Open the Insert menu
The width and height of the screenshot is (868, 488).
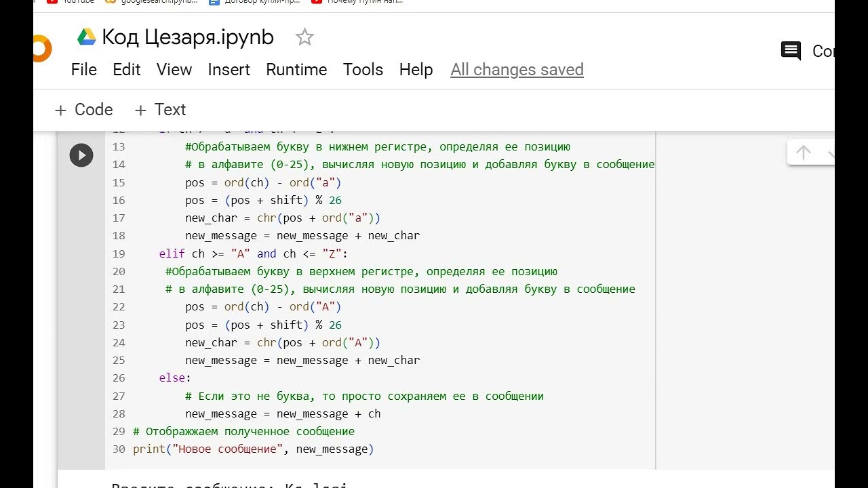point(229,70)
